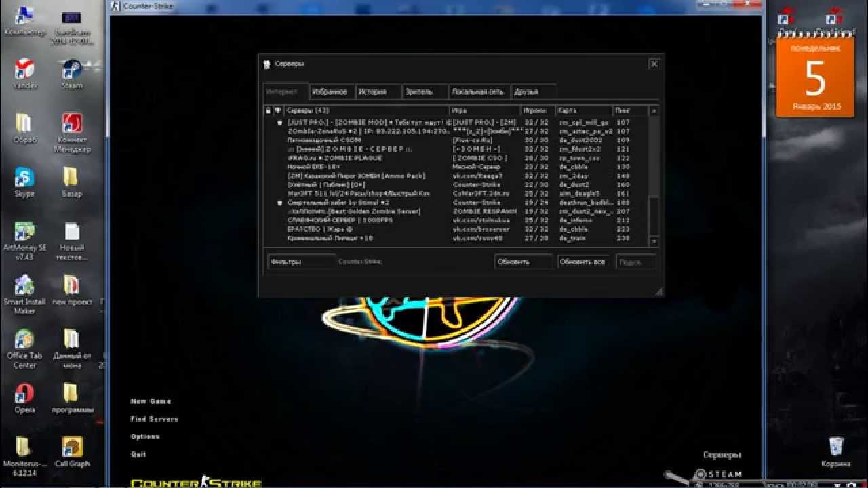868x488 pixels.
Task: Select the Ночной EXE-18+ server
Action: point(456,167)
